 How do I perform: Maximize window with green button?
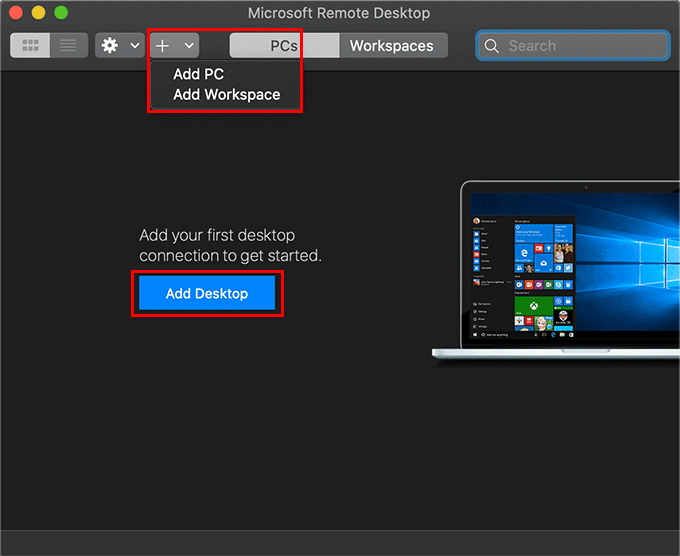point(61,13)
